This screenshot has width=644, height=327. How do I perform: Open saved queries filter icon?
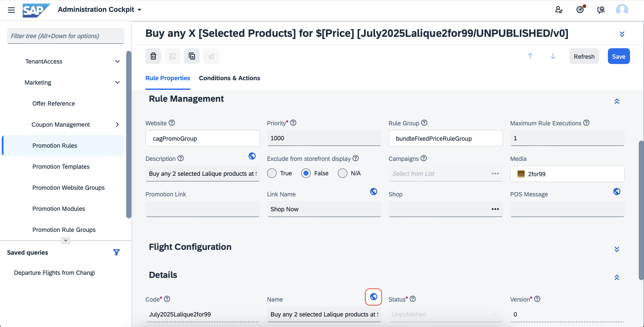pyautogui.click(x=116, y=252)
